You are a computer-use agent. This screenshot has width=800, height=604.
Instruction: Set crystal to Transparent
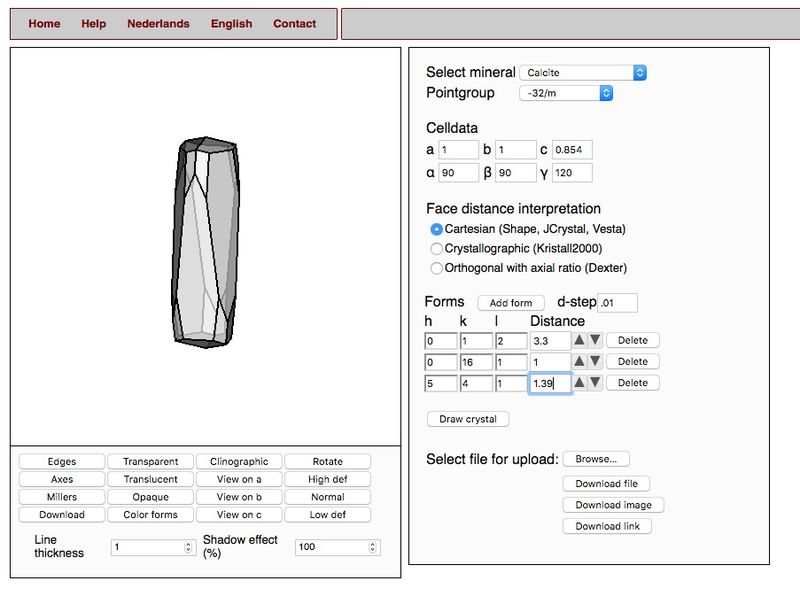(151, 461)
